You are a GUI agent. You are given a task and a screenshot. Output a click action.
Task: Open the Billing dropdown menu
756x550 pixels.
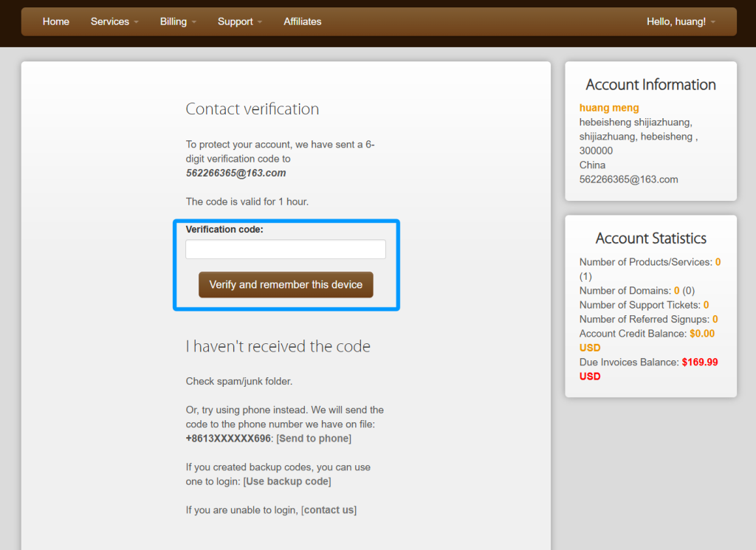pyautogui.click(x=178, y=21)
